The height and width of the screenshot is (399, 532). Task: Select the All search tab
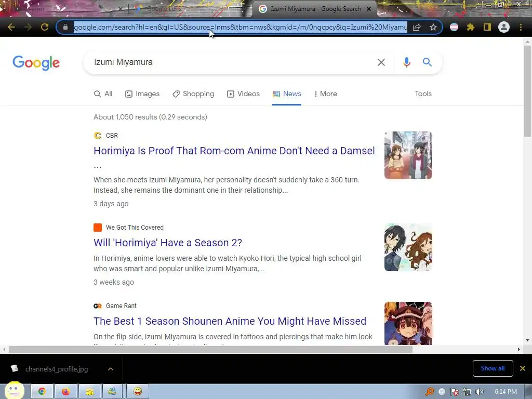(103, 94)
